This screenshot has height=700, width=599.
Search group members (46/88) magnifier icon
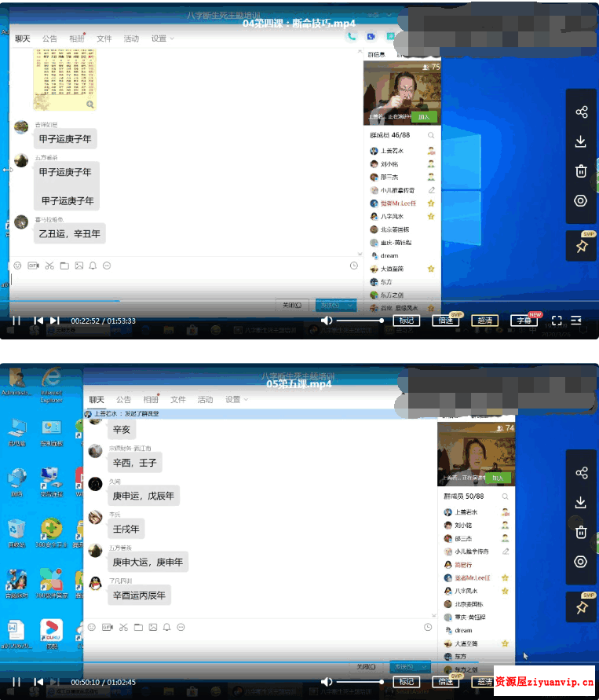(x=431, y=135)
